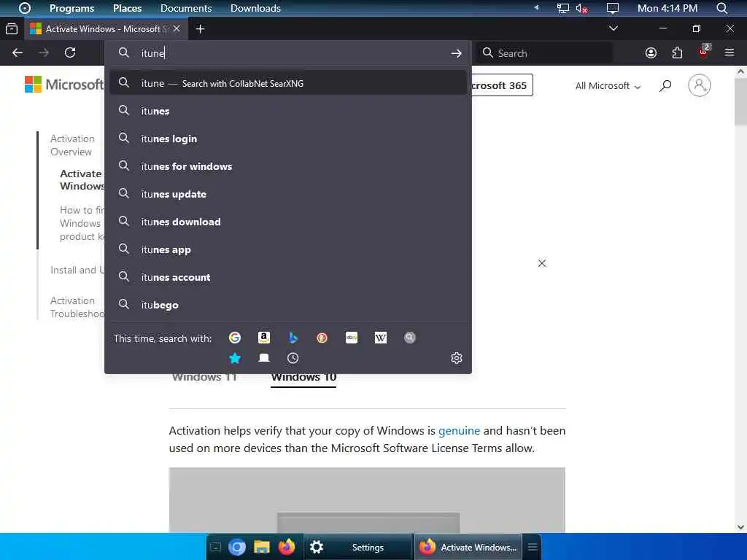Open Places menu
This screenshot has height=560, width=747.
click(x=127, y=8)
